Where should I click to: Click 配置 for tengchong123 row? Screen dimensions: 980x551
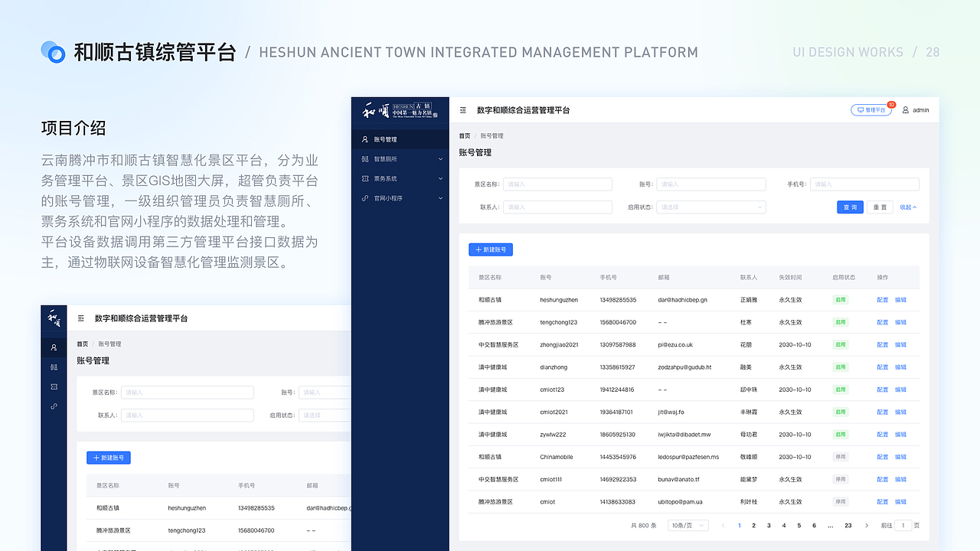[x=882, y=322]
